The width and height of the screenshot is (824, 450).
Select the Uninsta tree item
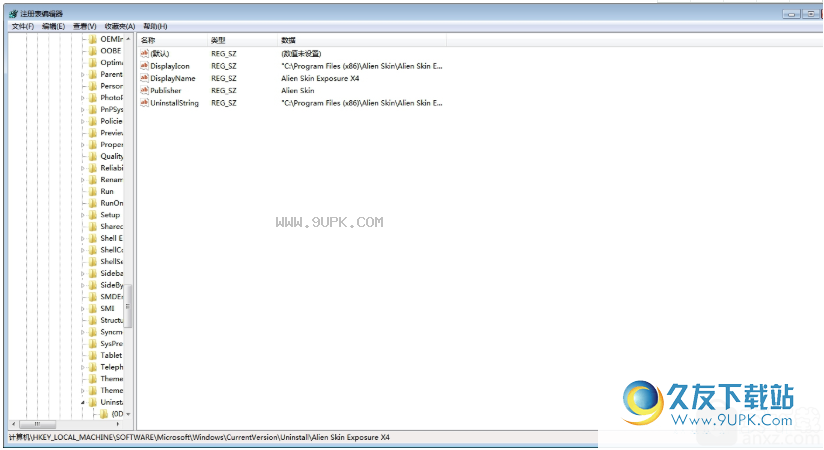point(111,402)
